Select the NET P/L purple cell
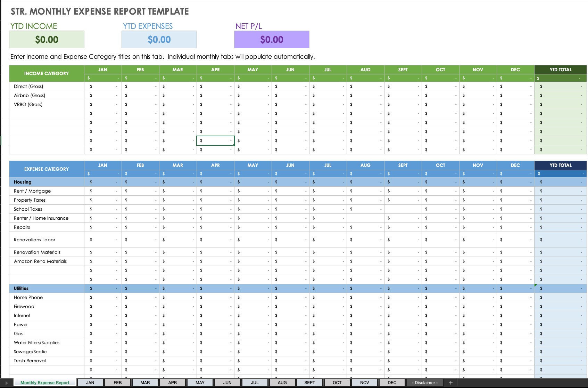The width and height of the screenshot is (588, 388). 272,39
